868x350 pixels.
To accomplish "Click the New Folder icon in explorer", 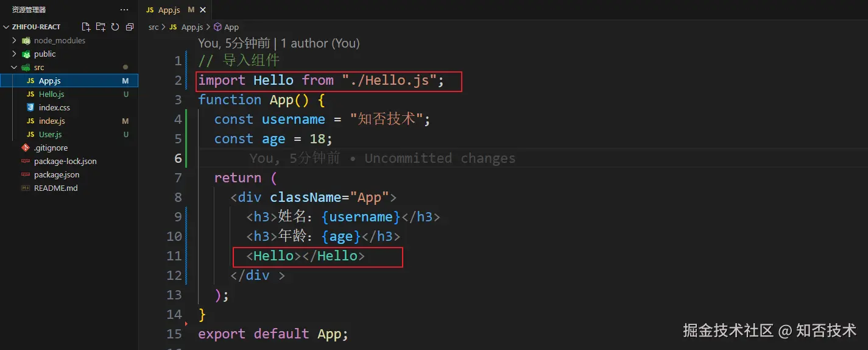I will tap(101, 27).
